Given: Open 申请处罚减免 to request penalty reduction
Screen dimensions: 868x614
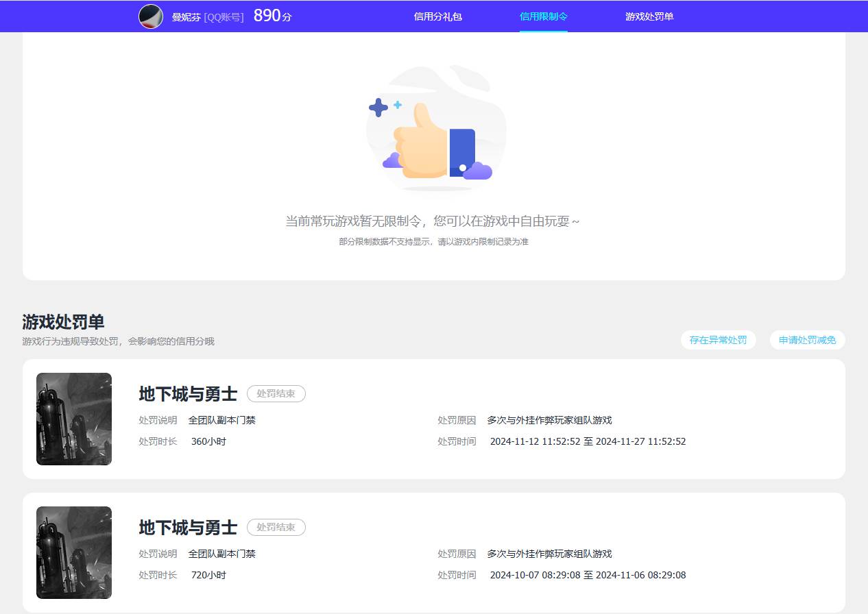Looking at the screenshot, I should pos(807,340).
